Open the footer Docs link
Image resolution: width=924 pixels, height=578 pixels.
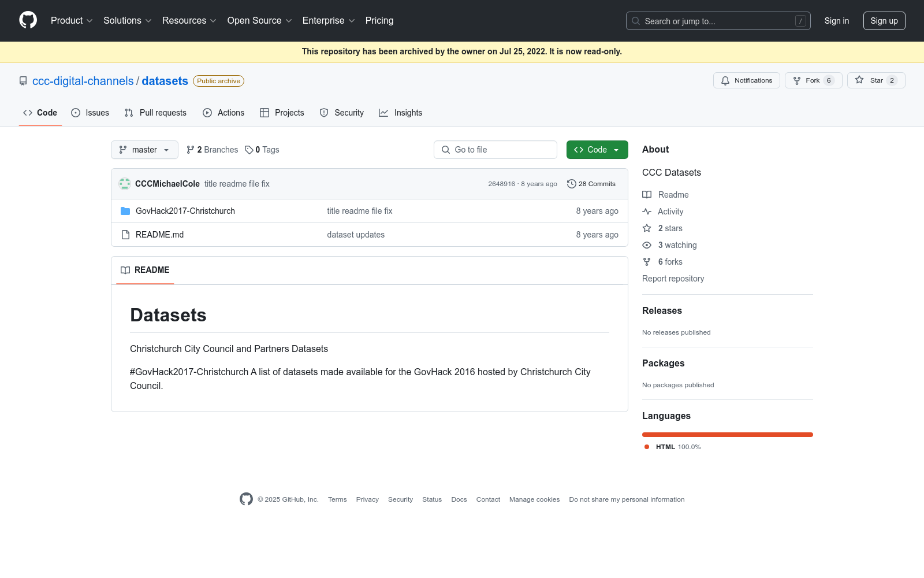[x=459, y=499]
